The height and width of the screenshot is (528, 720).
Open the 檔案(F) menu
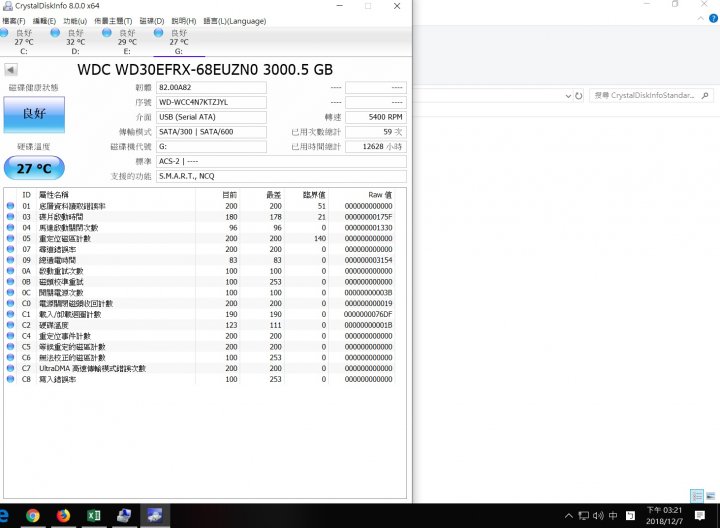tap(14, 21)
